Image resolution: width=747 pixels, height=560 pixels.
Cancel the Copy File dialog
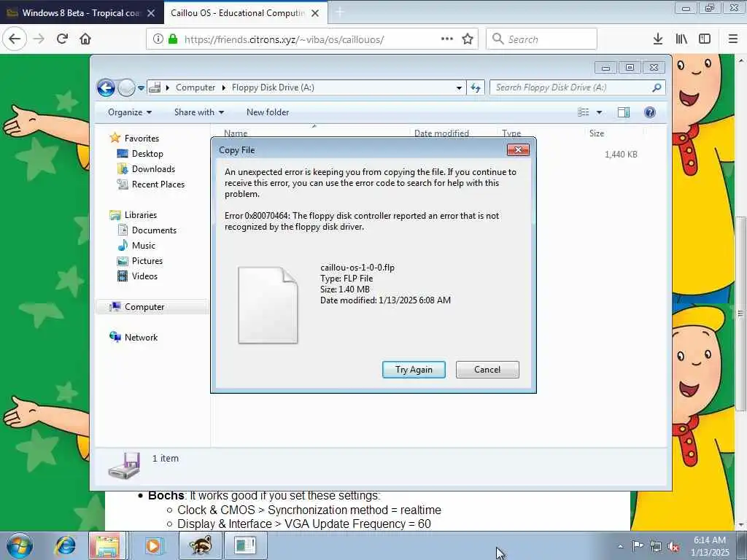click(x=487, y=370)
